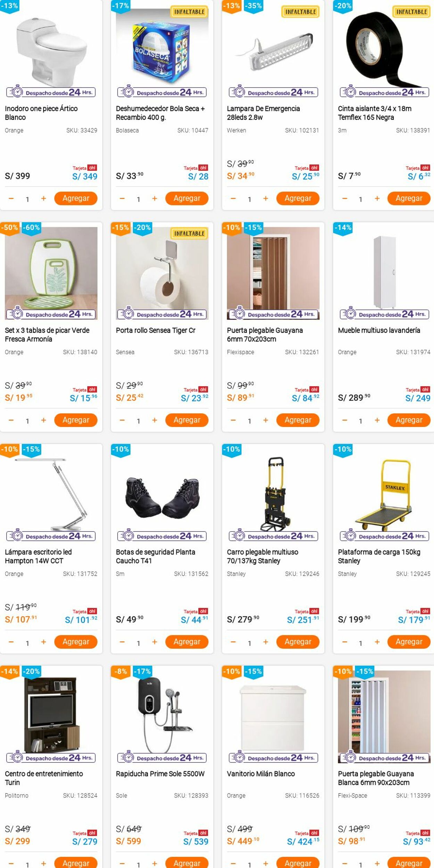Click Tarjeta oh! icon on Mueble multiuso
The height and width of the screenshot is (868, 434).
425,390
